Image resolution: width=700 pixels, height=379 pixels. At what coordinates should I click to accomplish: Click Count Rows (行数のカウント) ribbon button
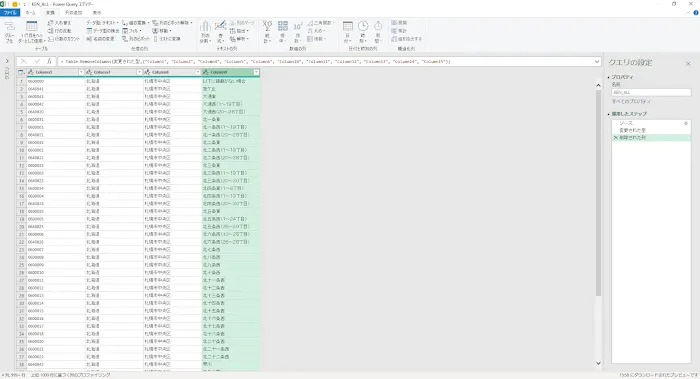64,39
